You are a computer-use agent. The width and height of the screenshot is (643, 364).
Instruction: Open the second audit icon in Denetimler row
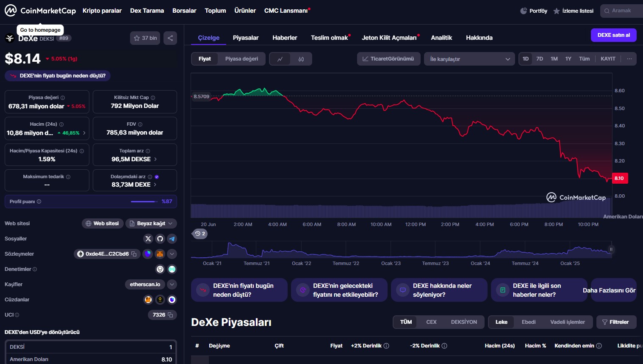click(x=172, y=269)
